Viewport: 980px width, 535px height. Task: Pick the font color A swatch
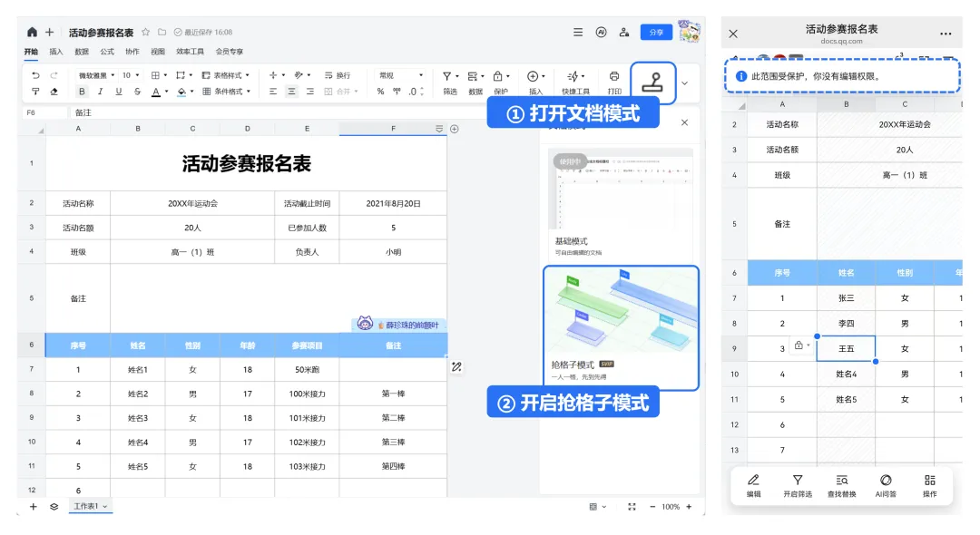click(156, 92)
